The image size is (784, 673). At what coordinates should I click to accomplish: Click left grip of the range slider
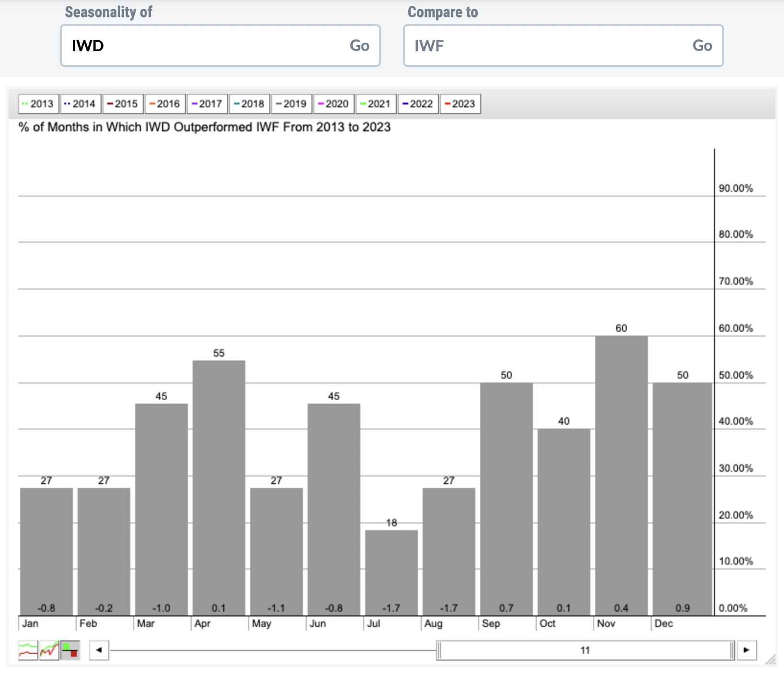tap(439, 650)
